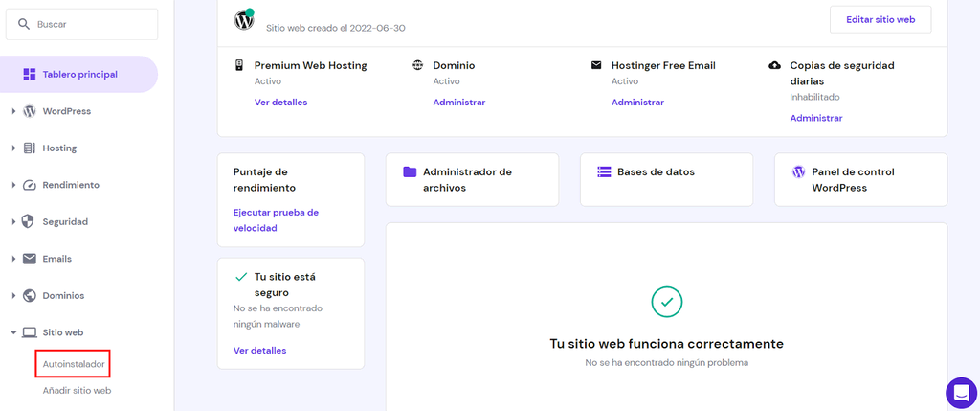Expand the Hosting sidebar section arrow

pos(13,148)
